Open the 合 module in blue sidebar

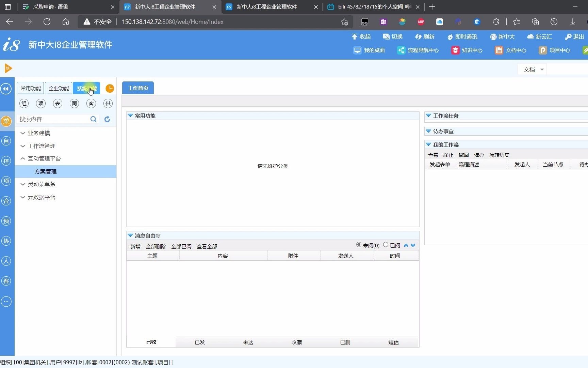coord(6,201)
